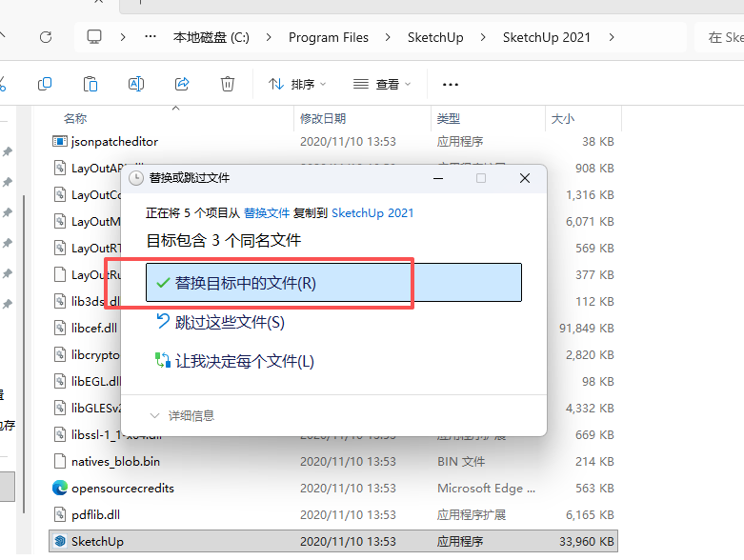Image resolution: width=744 pixels, height=560 pixels.
Task: Navigate to 本地磁盘 (C:) breadcrumb
Action: click(x=211, y=37)
